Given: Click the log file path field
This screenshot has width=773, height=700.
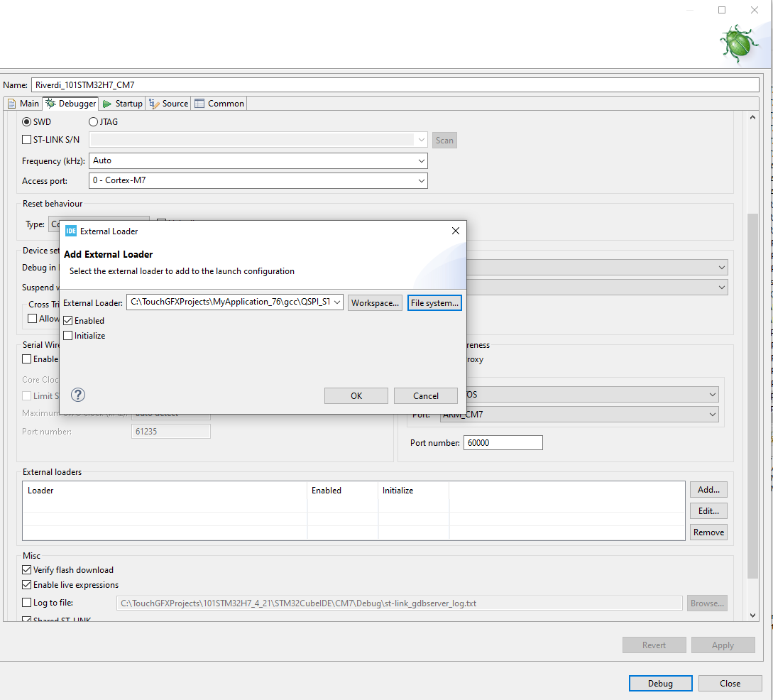Looking at the screenshot, I should point(400,603).
